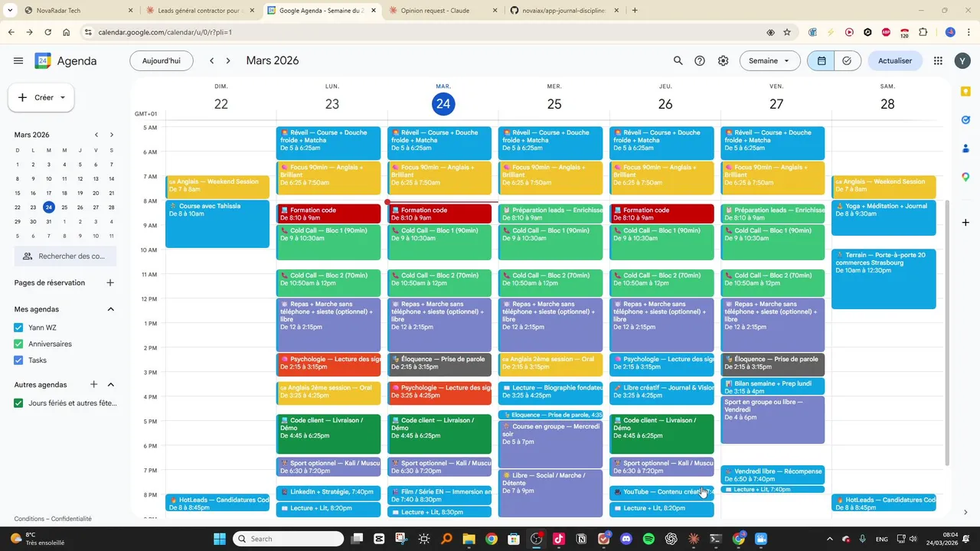Toggle Jours fériés et autres fêtes checkbox
980x551 pixels.
click(x=18, y=403)
